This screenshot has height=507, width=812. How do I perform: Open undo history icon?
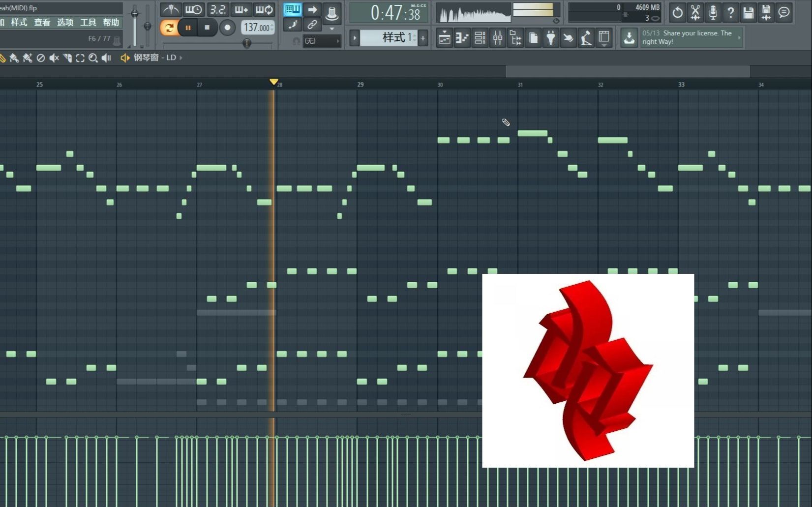(677, 12)
